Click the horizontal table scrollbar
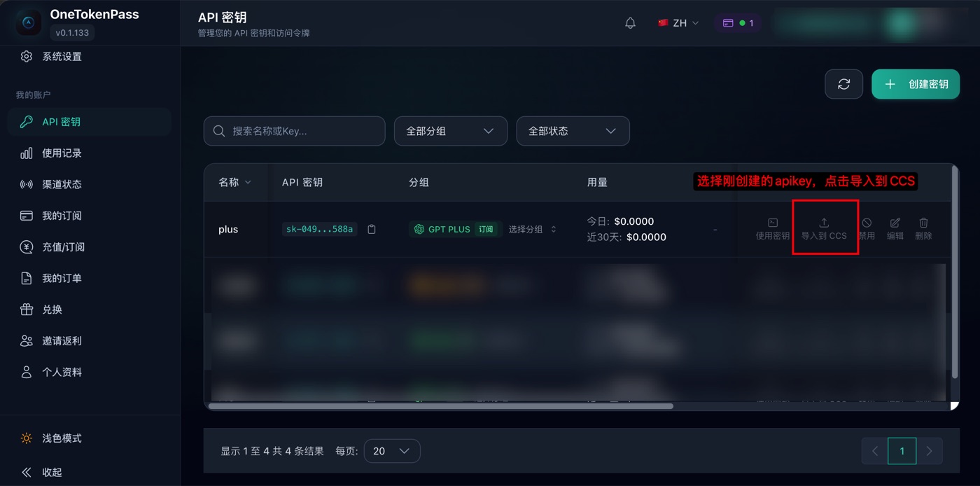Screen dimensions: 980x486 [x=441, y=405]
